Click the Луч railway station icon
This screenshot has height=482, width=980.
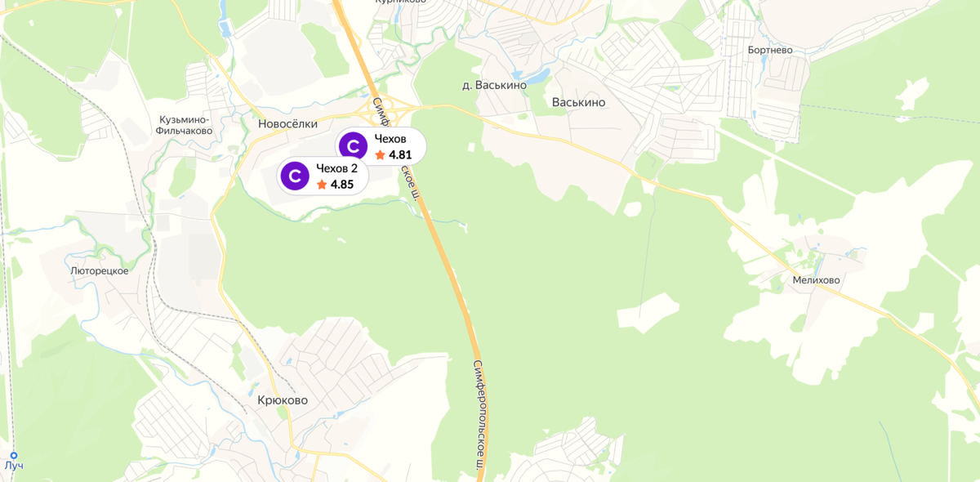pos(14,455)
